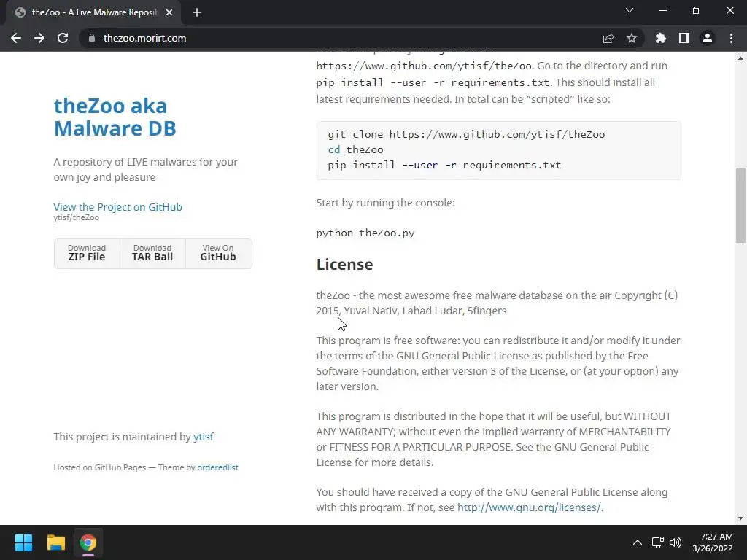Click 'cd theZoo' line in code block
747x560 pixels.
click(x=355, y=149)
